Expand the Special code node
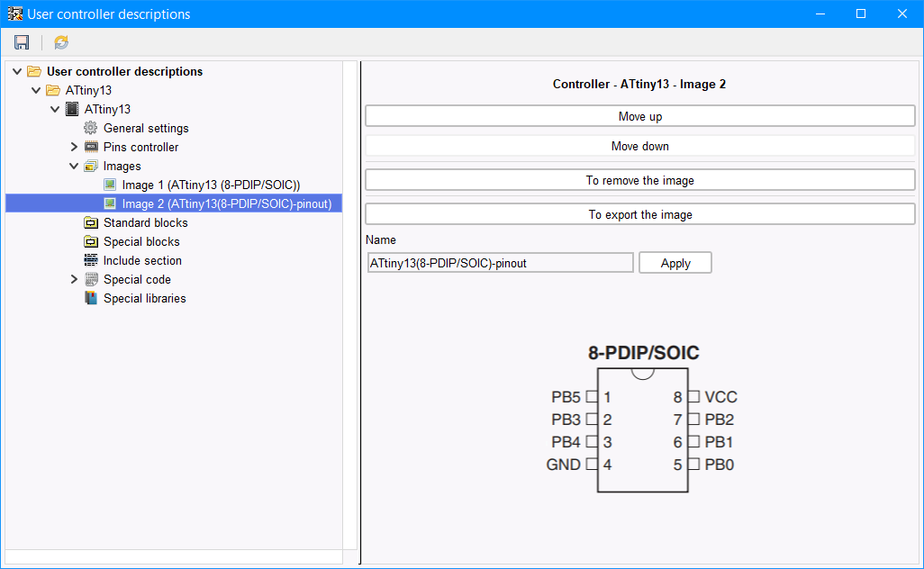This screenshot has width=924, height=569. click(x=74, y=279)
